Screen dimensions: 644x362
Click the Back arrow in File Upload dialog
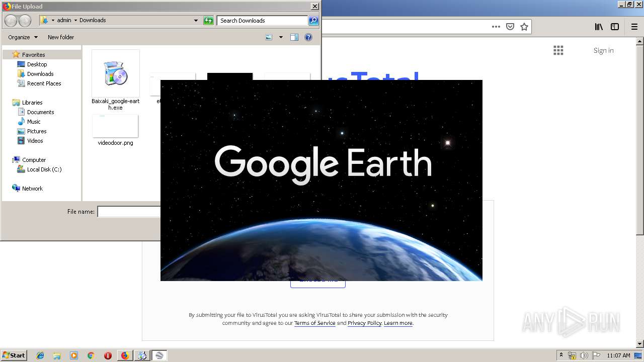pyautogui.click(x=11, y=21)
